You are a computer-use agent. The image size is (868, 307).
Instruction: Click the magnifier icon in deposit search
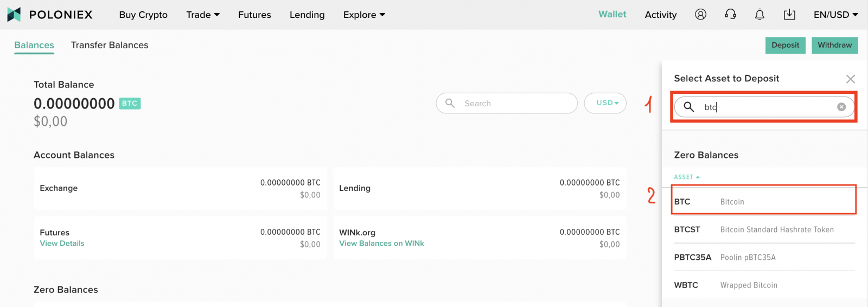coord(688,107)
